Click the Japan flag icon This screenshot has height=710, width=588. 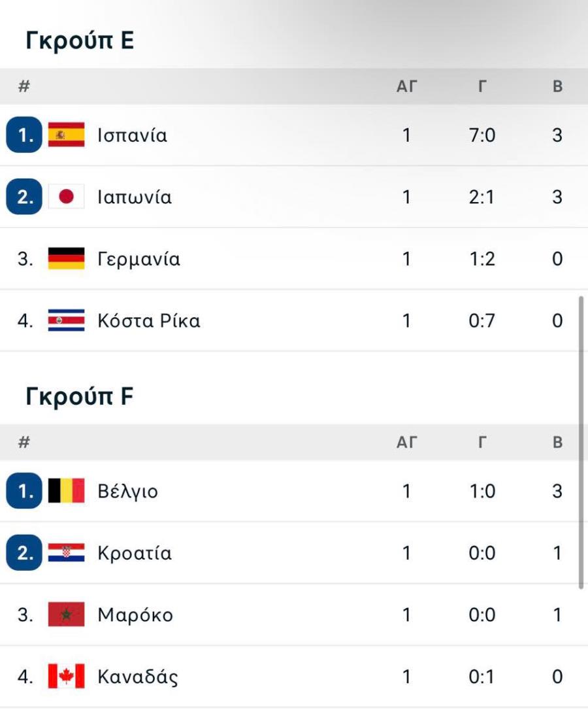[x=66, y=197]
